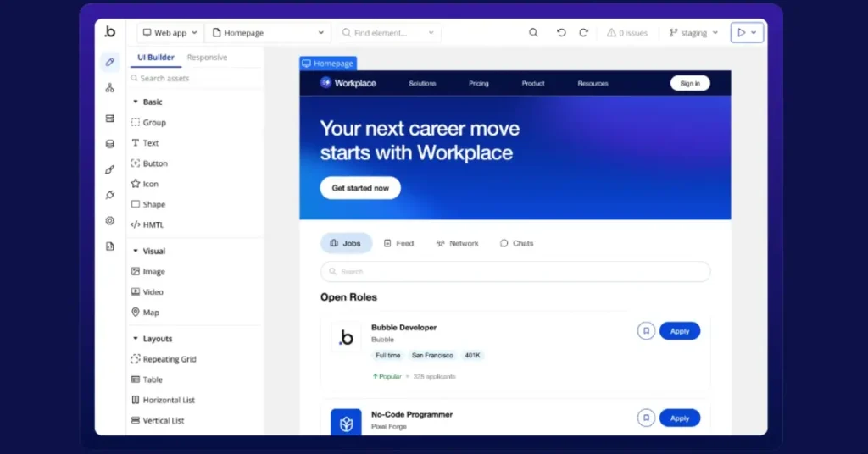Select the Group element icon

(x=135, y=122)
